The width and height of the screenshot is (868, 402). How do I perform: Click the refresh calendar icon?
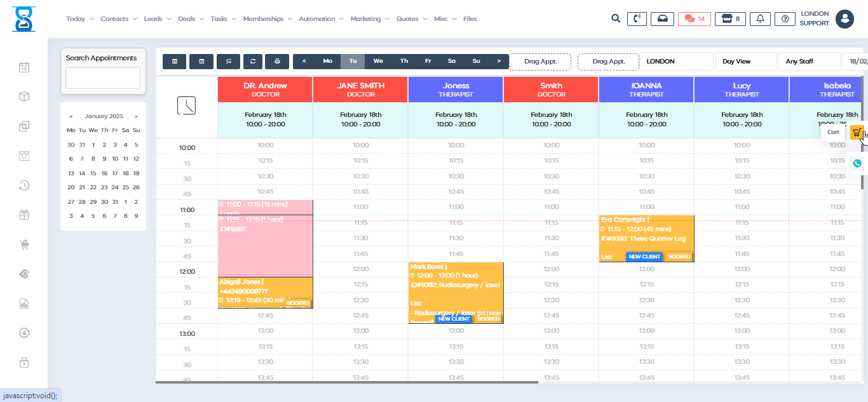(x=252, y=62)
